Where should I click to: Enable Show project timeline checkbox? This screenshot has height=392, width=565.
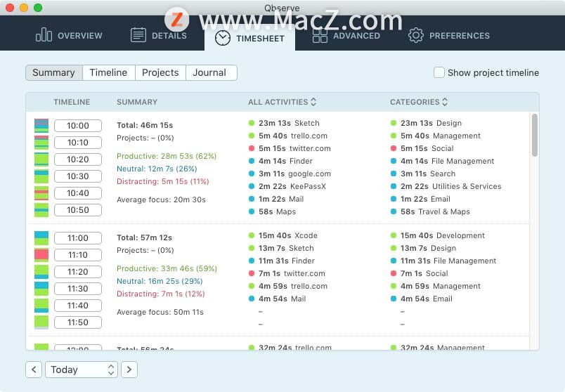tap(439, 72)
